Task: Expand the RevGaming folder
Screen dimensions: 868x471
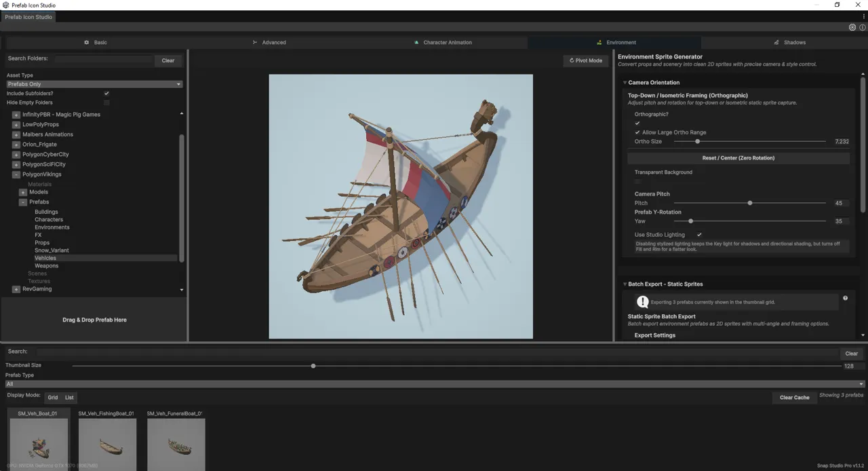Action: (x=16, y=289)
